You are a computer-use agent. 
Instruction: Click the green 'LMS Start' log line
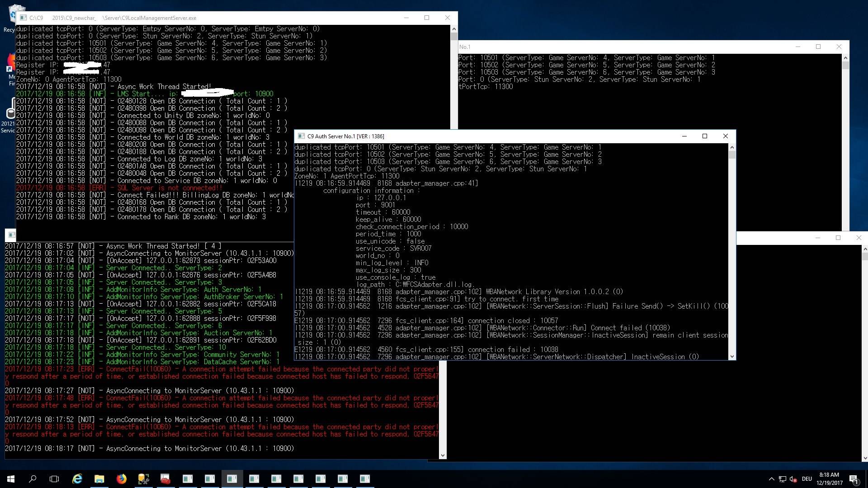click(x=145, y=94)
